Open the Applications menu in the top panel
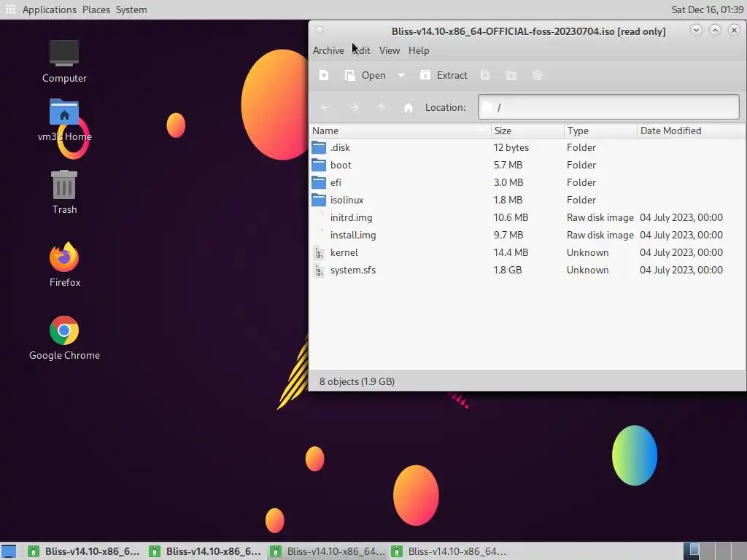This screenshot has width=747, height=560. [49, 9]
